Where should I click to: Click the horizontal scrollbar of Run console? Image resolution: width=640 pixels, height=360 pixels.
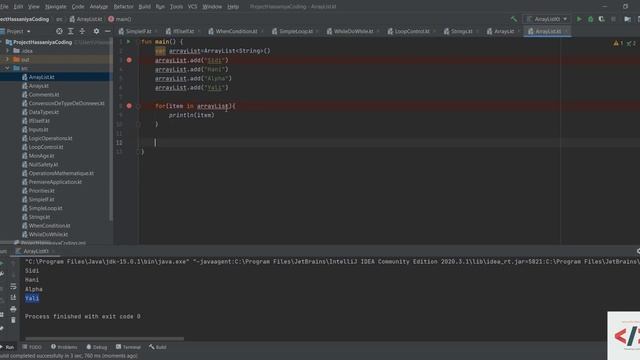tap(104, 338)
